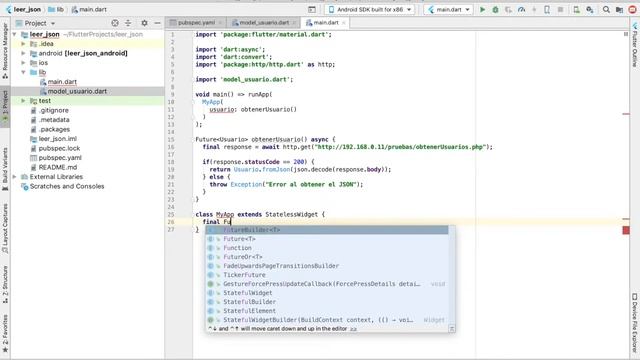Open 2: Structure side tool window
This screenshot has height=360, width=640.
[5, 284]
